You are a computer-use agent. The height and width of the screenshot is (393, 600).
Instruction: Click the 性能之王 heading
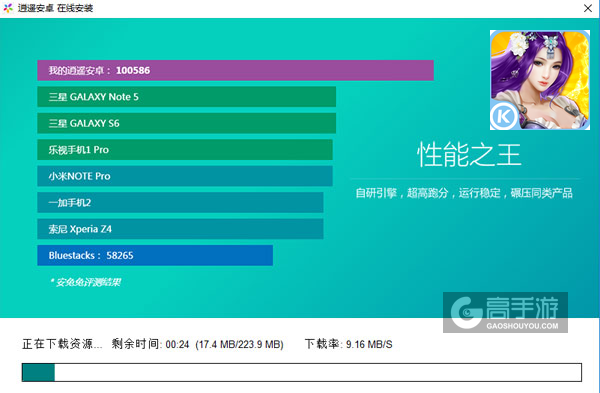pos(469,154)
